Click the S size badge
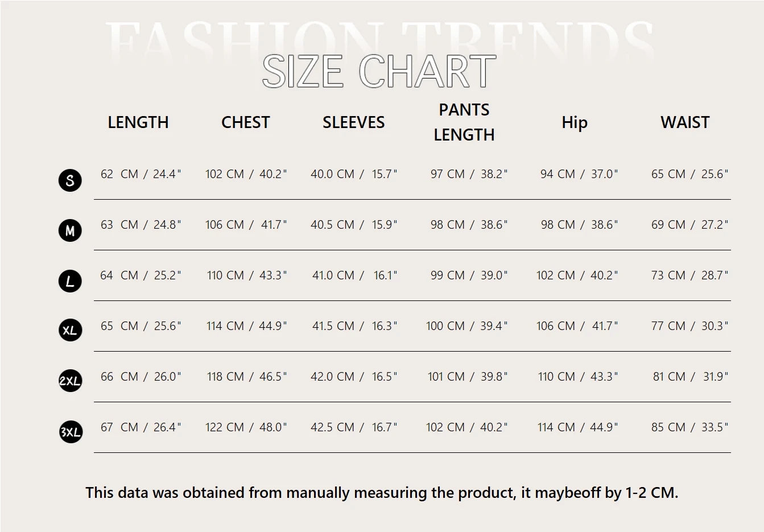Screen dimensions: 764x532 [x=70, y=180]
